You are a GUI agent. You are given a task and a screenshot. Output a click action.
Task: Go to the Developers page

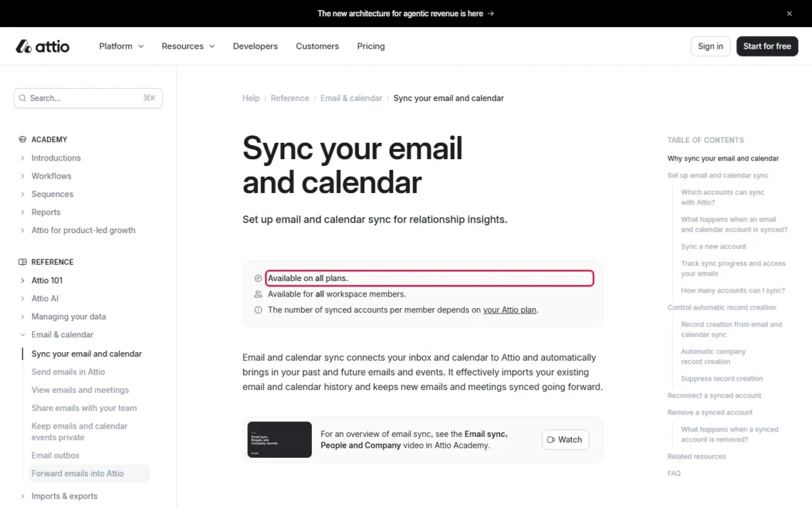click(255, 46)
